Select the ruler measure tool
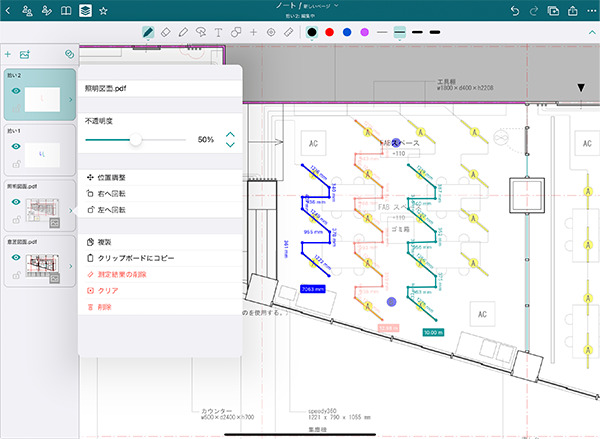The width and height of the screenshot is (600, 439). [x=289, y=33]
